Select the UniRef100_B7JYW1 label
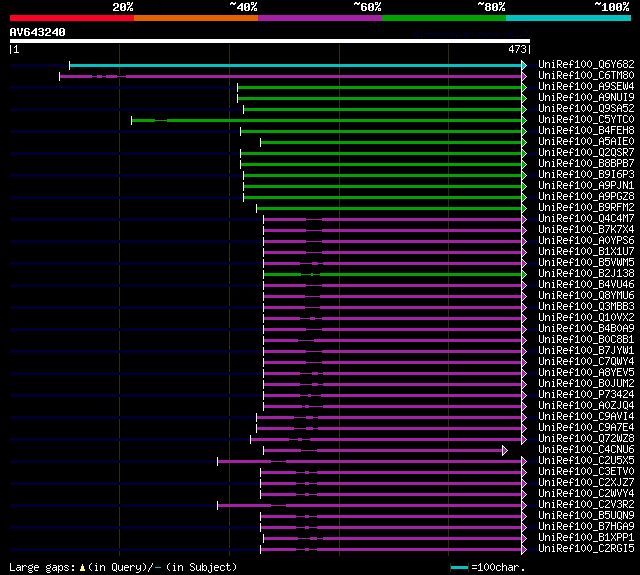The image size is (640, 575). (x=586, y=351)
